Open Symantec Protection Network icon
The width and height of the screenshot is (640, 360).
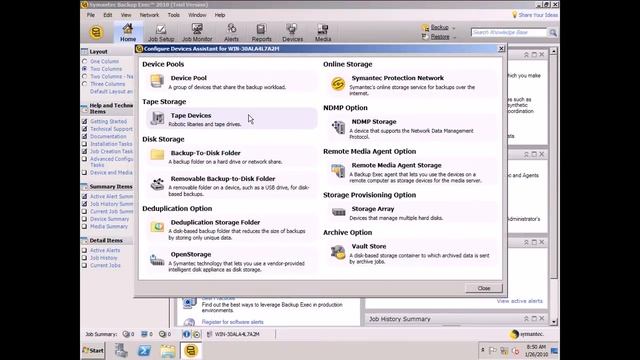(338, 84)
